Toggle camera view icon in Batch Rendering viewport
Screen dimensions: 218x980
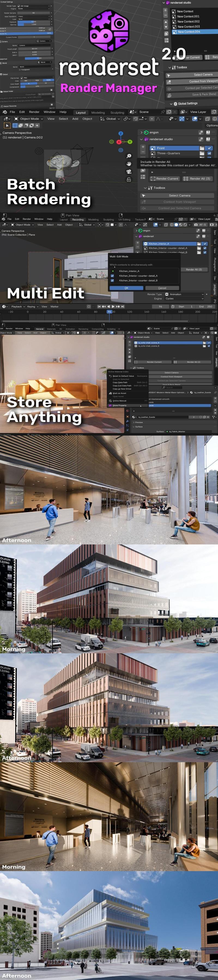coord(129,171)
